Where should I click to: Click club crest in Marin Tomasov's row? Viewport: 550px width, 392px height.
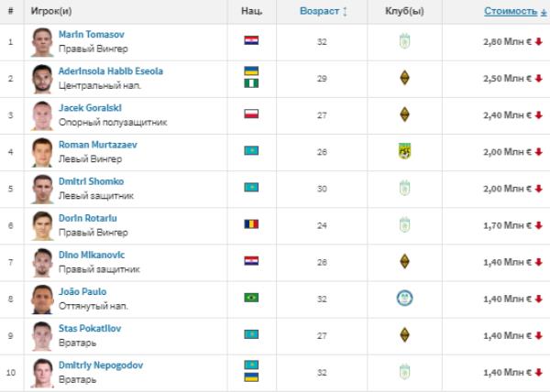tap(404, 41)
